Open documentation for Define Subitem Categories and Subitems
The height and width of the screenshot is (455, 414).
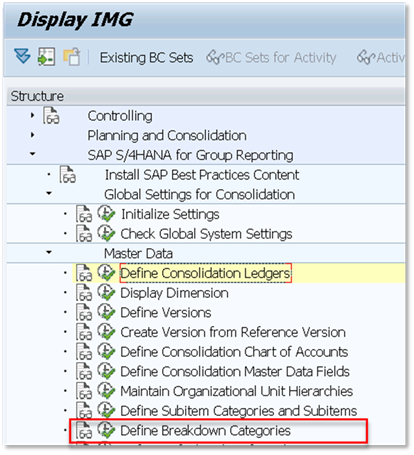point(84,411)
